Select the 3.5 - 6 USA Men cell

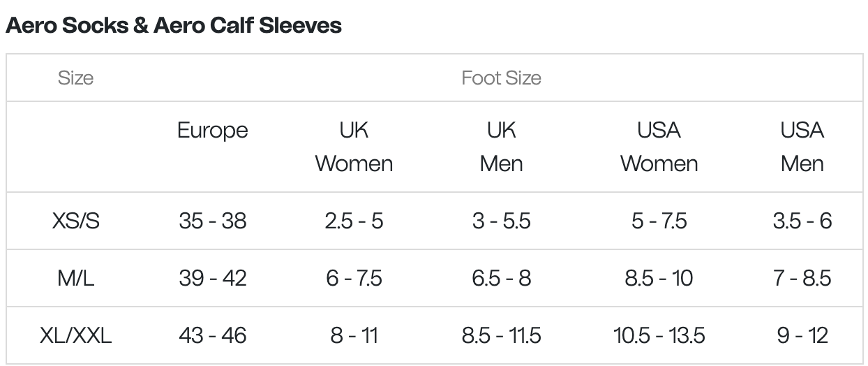tap(802, 221)
